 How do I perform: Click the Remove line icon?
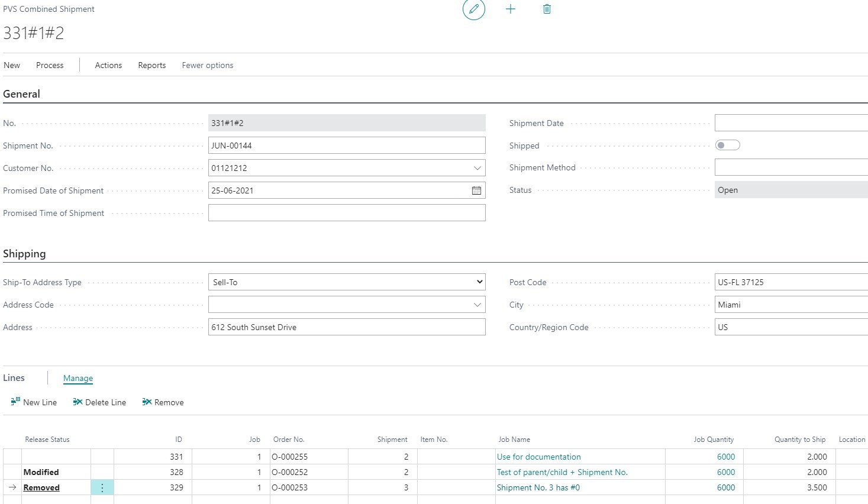[147, 402]
